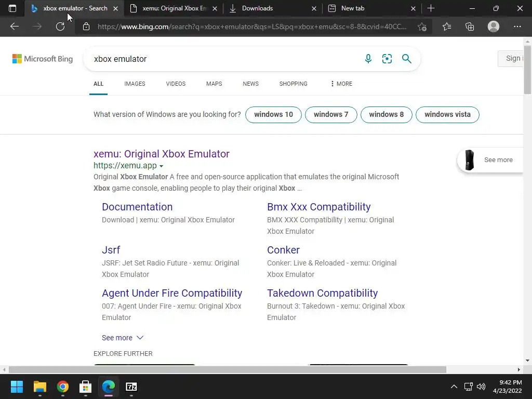Click the scroll right arrow
Image resolution: width=532 pixels, height=399 pixels.
519,369
